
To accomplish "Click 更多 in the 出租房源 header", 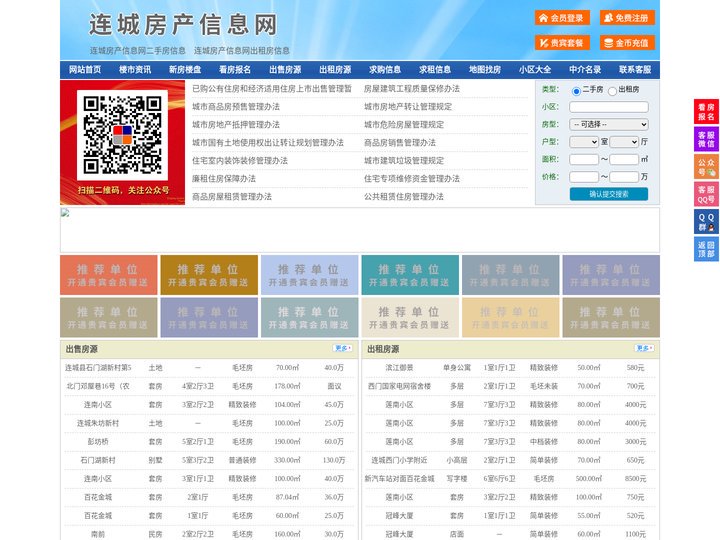I will pos(644,349).
